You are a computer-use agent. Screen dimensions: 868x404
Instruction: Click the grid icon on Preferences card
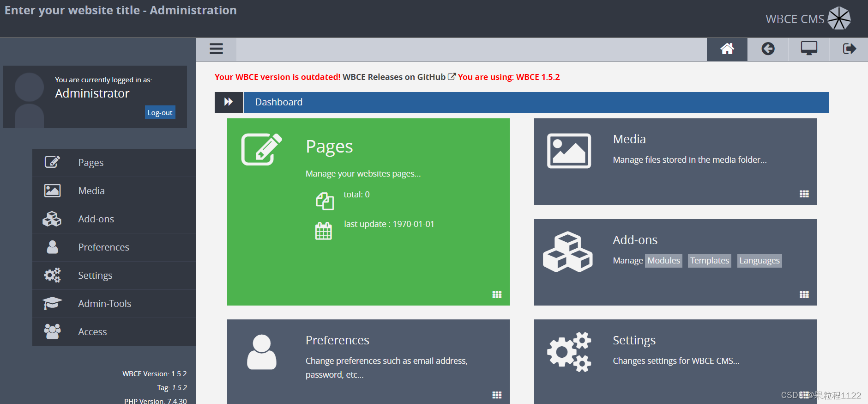pos(497,395)
